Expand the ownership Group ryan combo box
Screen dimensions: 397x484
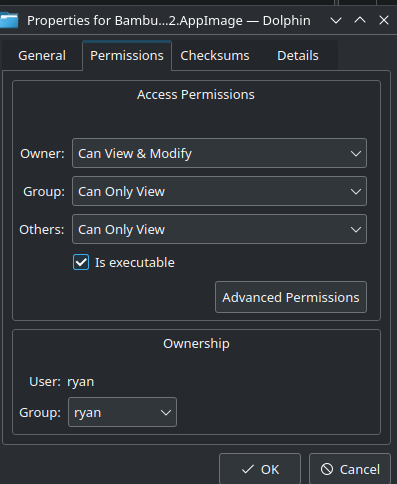coord(122,412)
